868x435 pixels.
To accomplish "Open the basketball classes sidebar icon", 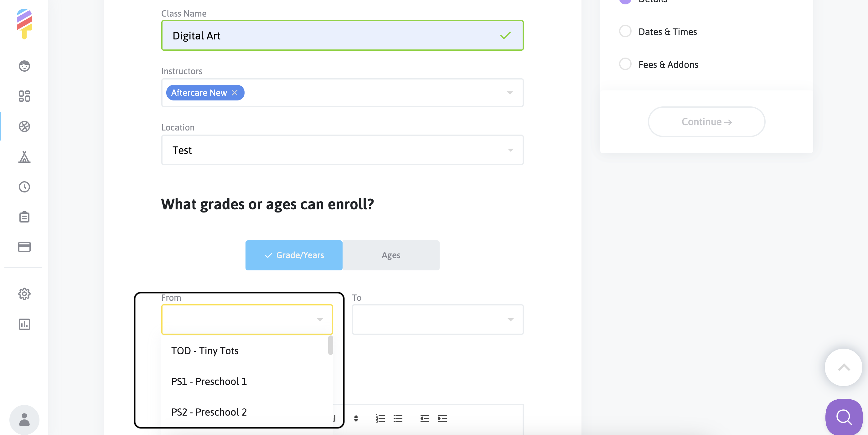I will [x=24, y=127].
